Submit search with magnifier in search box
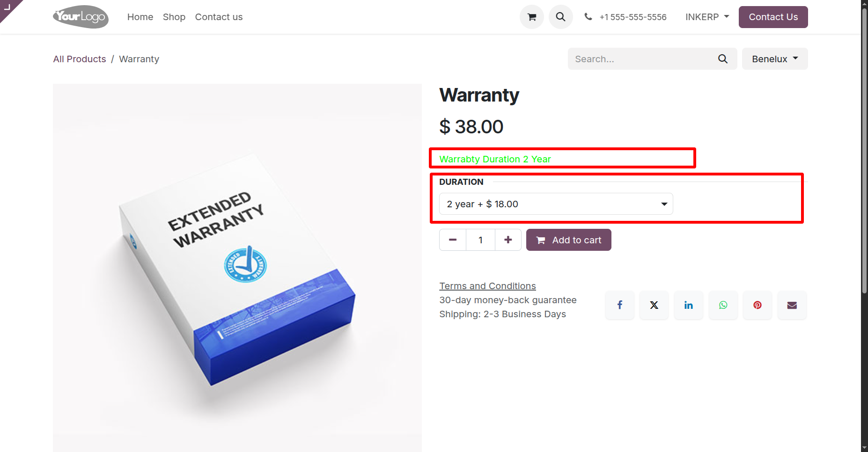The height and width of the screenshot is (452, 868). (x=723, y=59)
